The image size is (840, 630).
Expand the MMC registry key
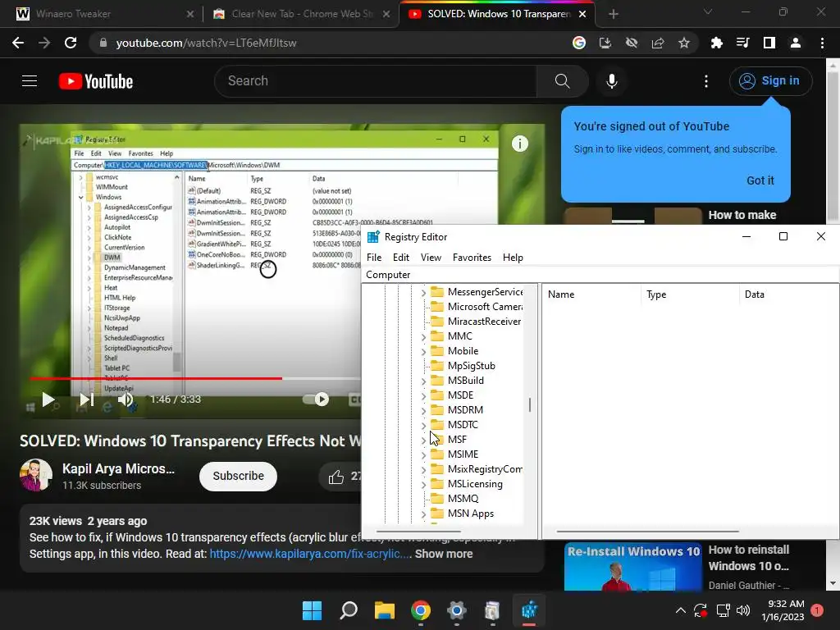(x=423, y=337)
